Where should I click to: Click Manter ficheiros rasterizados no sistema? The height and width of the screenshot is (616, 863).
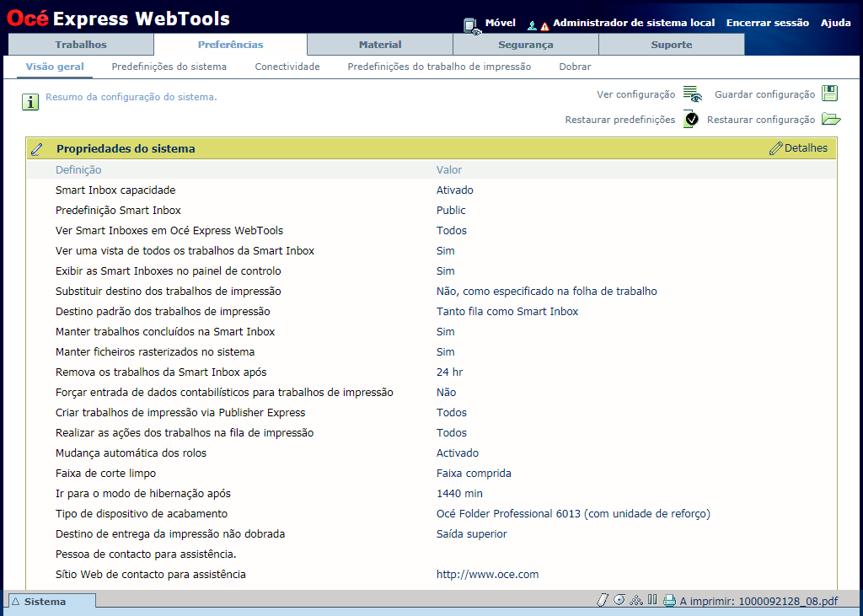pos(155,351)
